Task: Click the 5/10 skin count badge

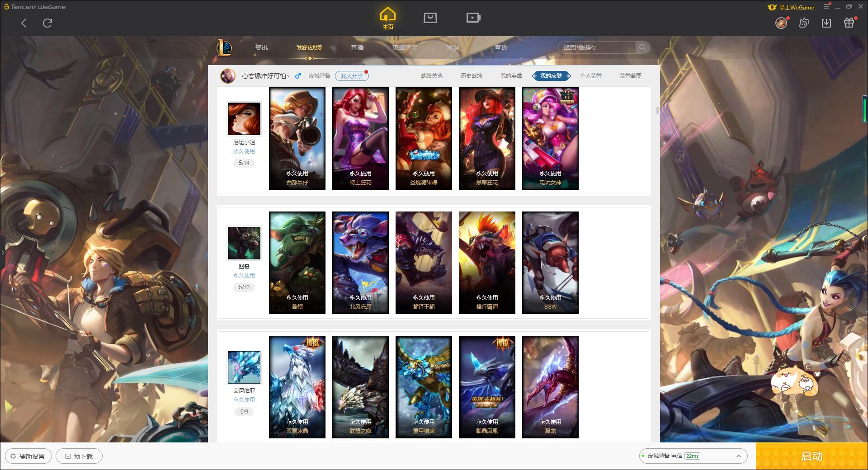Action: click(x=244, y=287)
